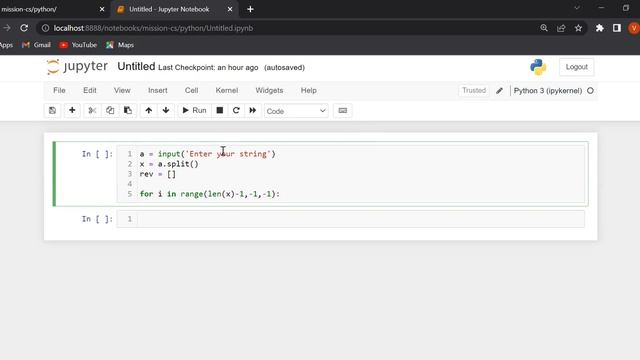This screenshot has width=640, height=360.
Task: Insert a cell below with plus icon
Action: coord(72,111)
